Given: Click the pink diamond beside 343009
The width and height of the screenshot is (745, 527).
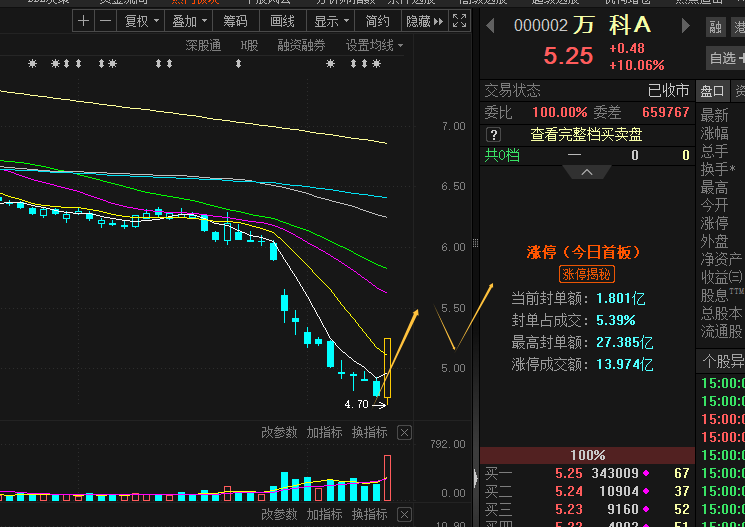Looking at the screenshot, I should click(646, 473).
